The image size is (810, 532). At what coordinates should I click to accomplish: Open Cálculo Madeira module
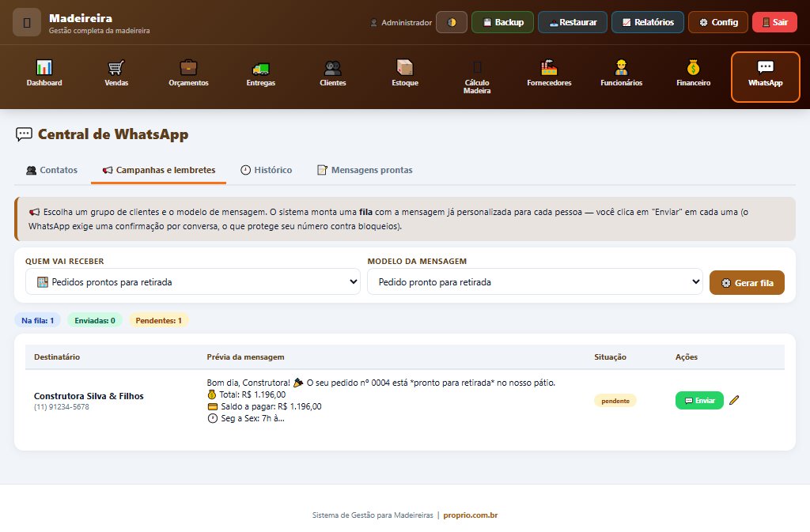(477, 77)
